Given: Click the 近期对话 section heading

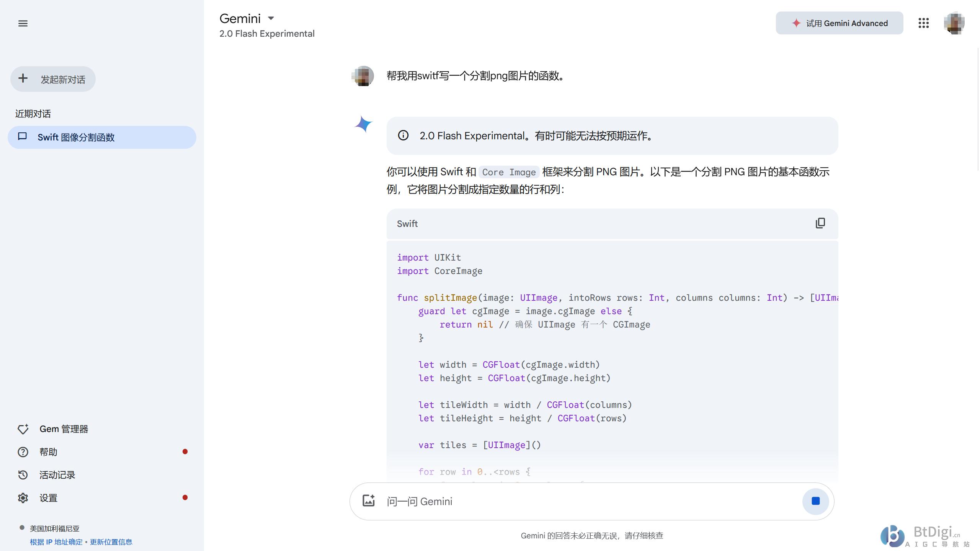Looking at the screenshot, I should click(33, 114).
